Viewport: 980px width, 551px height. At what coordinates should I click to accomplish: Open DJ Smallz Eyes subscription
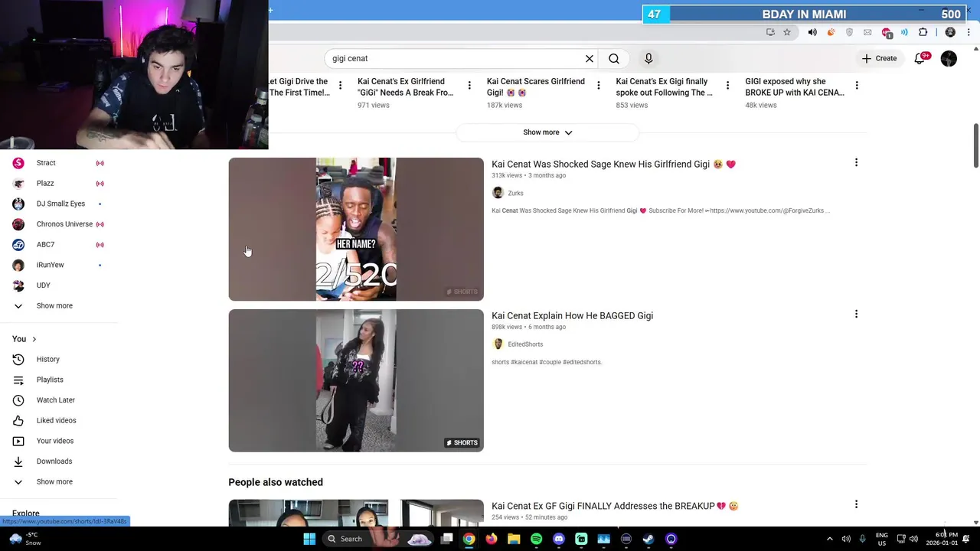(x=60, y=204)
